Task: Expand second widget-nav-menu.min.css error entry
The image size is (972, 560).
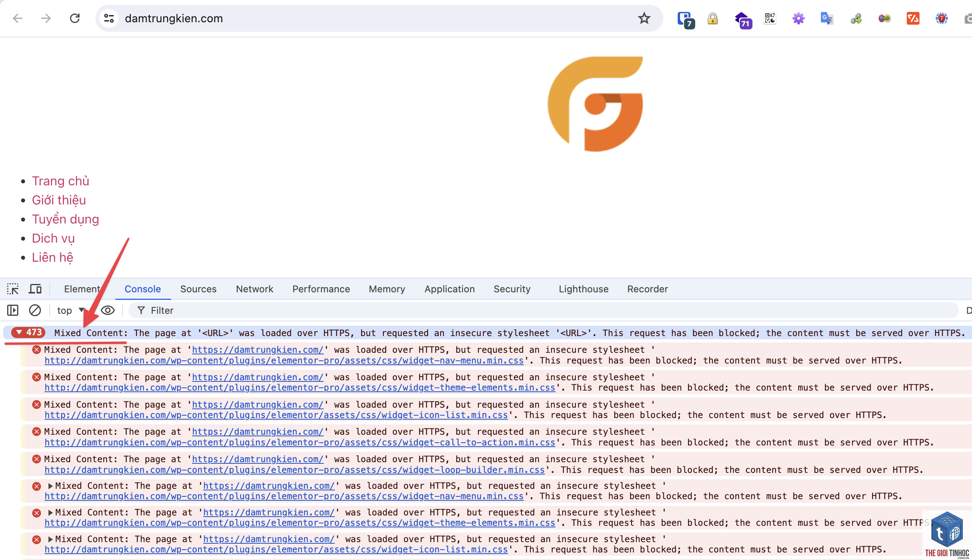Action: (x=51, y=486)
